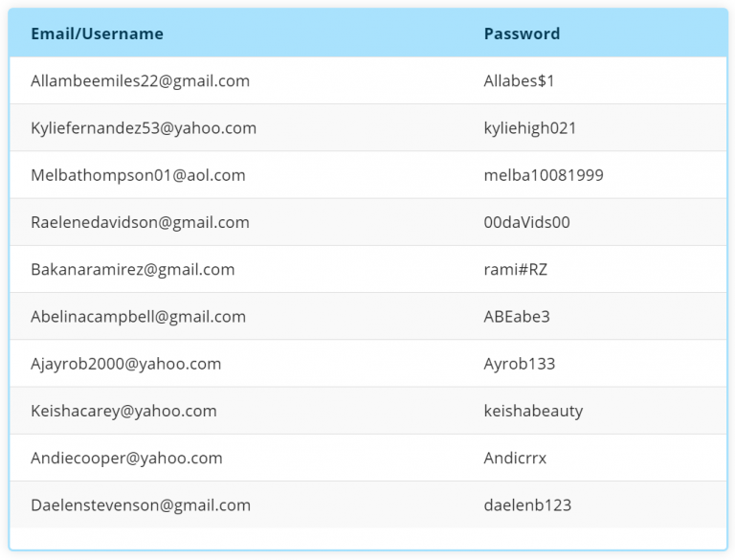Click the 00daVids00 password cell
The image size is (735, 560).
(x=526, y=222)
